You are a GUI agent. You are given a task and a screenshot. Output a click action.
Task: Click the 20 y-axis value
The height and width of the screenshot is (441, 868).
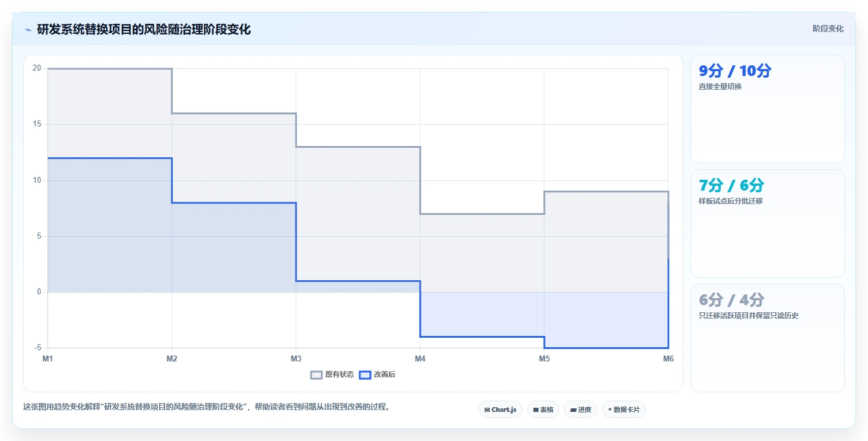(37, 68)
